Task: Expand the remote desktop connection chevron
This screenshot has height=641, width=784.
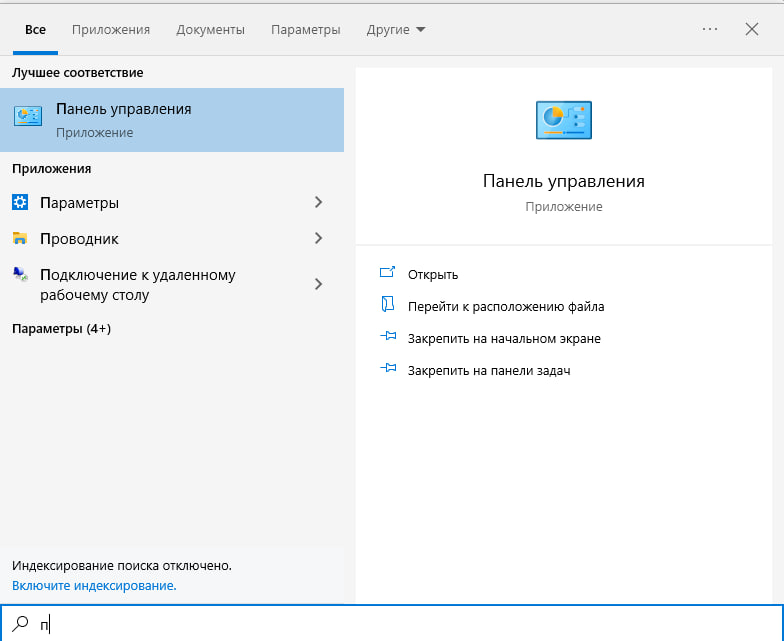Action: 318,284
